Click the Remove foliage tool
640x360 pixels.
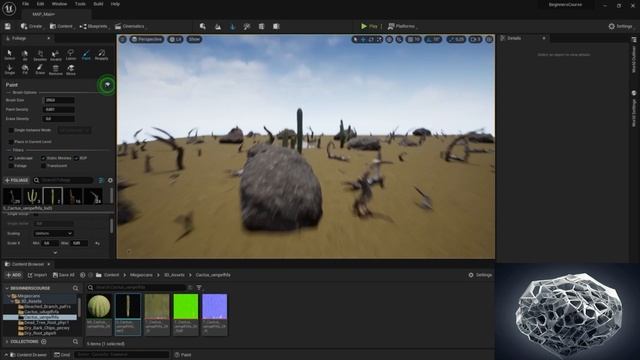[56, 69]
